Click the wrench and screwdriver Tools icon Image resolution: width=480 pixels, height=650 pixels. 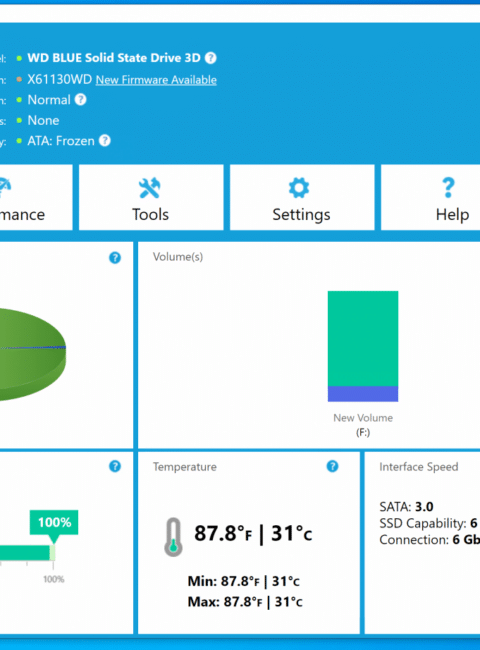(x=150, y=188)
